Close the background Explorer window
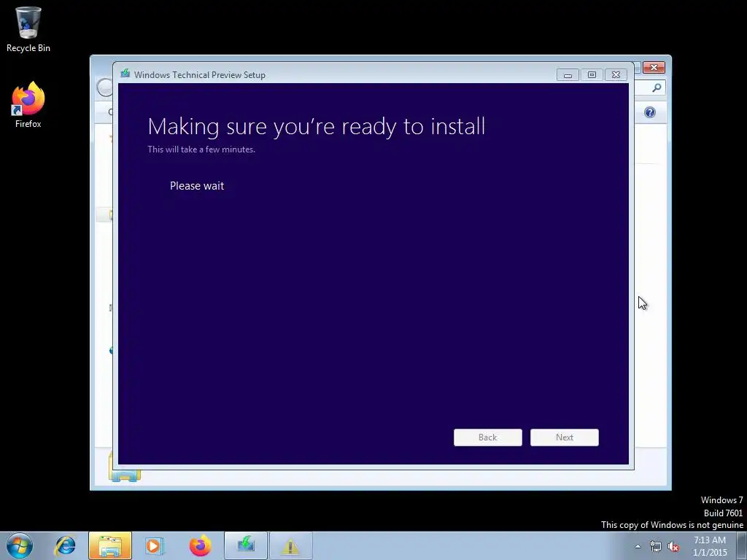This screenshot has width=747, height=560. (654, 68)
